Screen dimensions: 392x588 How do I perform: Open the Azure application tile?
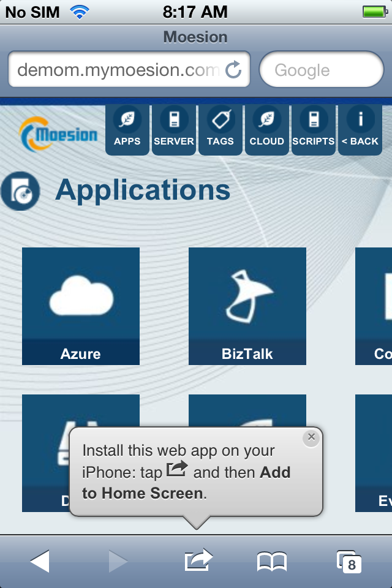coord(81,306)
